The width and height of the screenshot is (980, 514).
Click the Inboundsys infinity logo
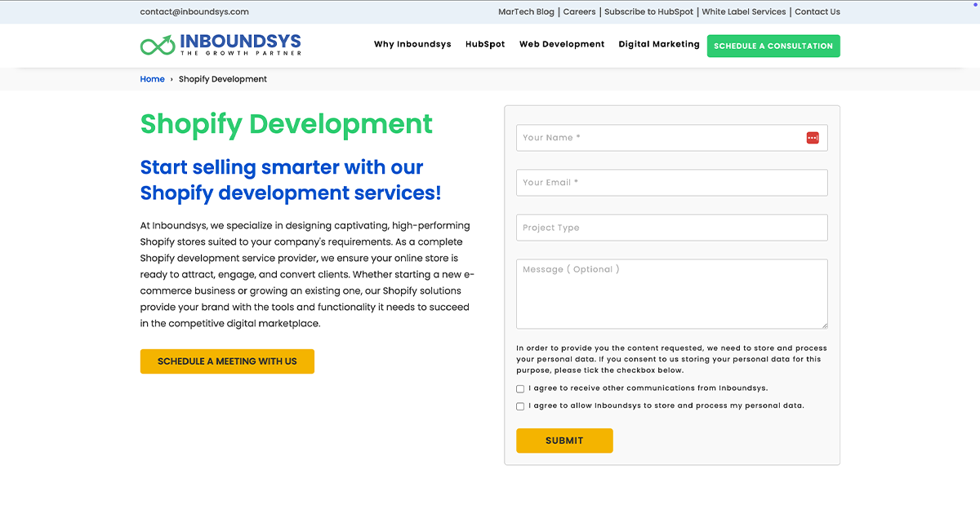tap(220, 45)
